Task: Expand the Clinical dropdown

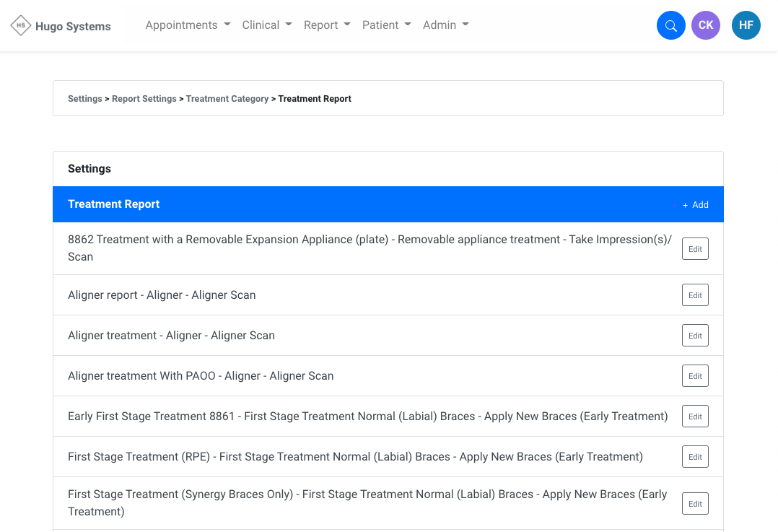Action: pyautogui.click(x=266, y=25)
